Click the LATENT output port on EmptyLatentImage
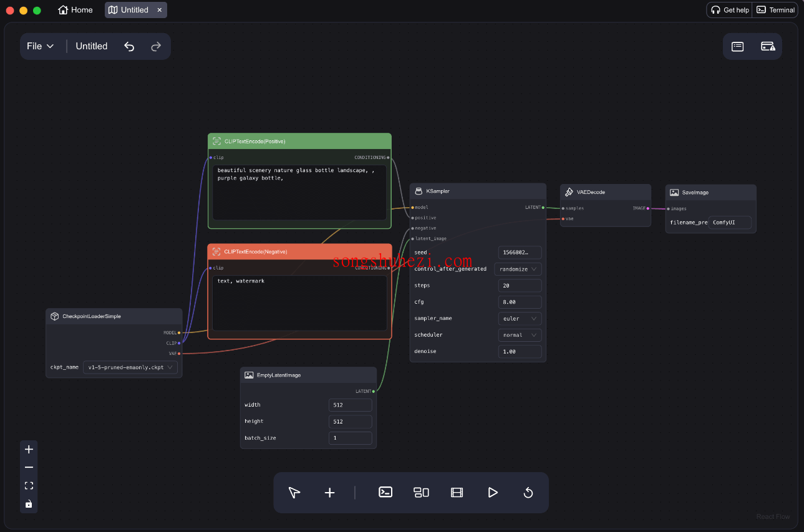This screenshot has width=804, height=532. (x=374, y=392)
